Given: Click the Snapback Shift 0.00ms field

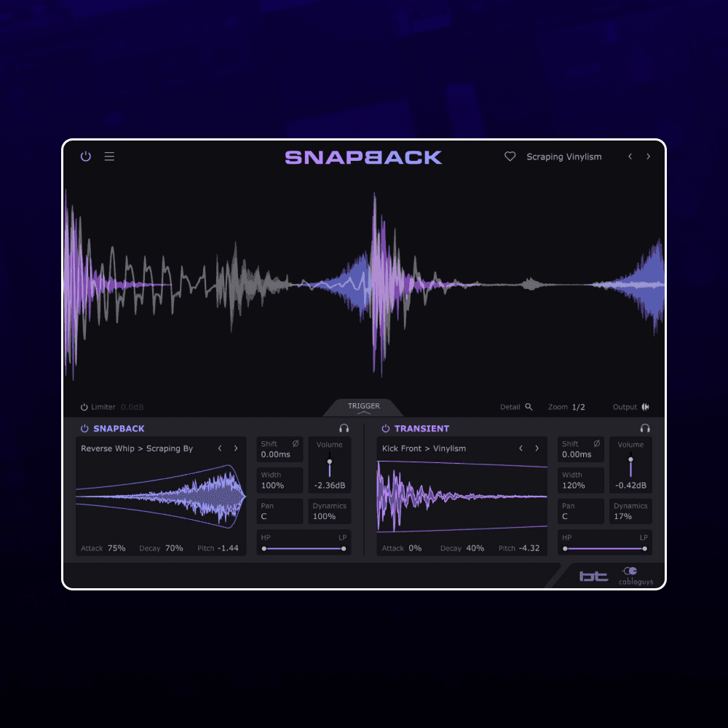Looking at the screenshot, I should click(x=280, y=449).
